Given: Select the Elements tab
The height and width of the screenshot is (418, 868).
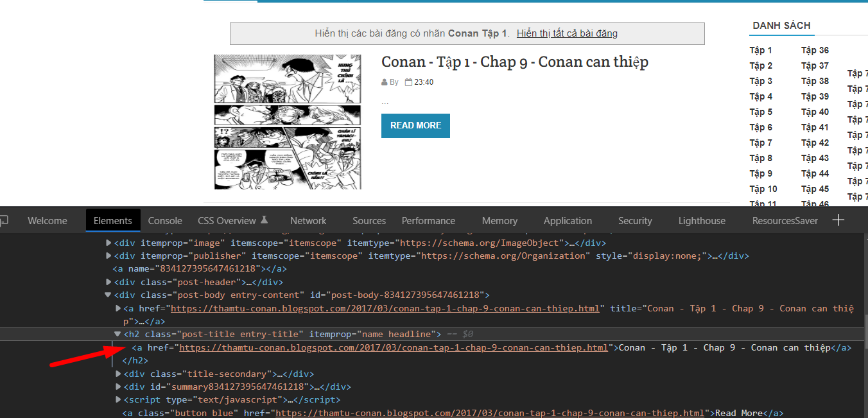Looking at the screenshot, I should tap(113, 220).
